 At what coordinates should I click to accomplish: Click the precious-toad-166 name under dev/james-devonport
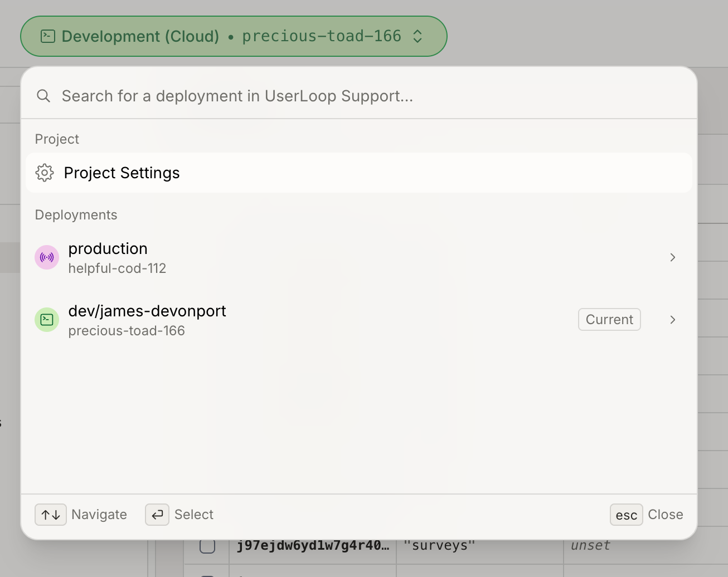click(x=127, y=331)
